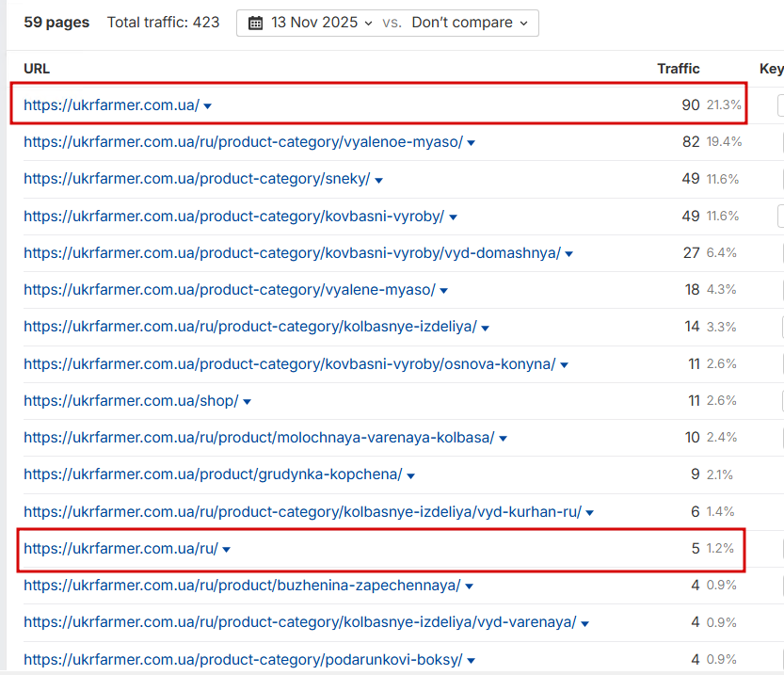Expand arrow beside vyalenoe-myaso URL
Viewport: 784px width, 675px height.
[471, 143]
